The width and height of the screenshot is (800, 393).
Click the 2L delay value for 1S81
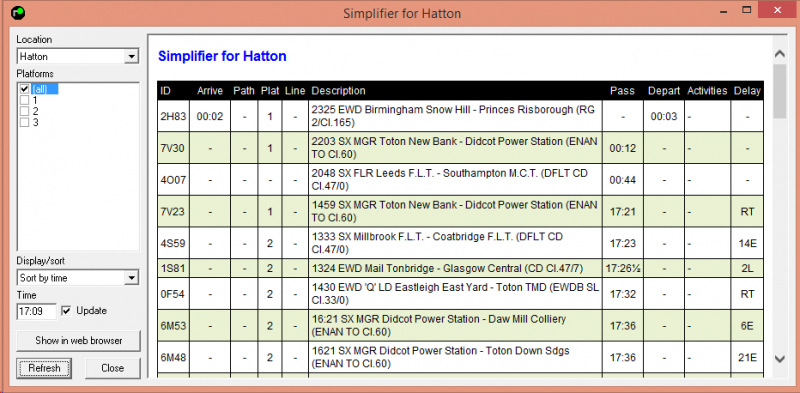click(747, 268)
